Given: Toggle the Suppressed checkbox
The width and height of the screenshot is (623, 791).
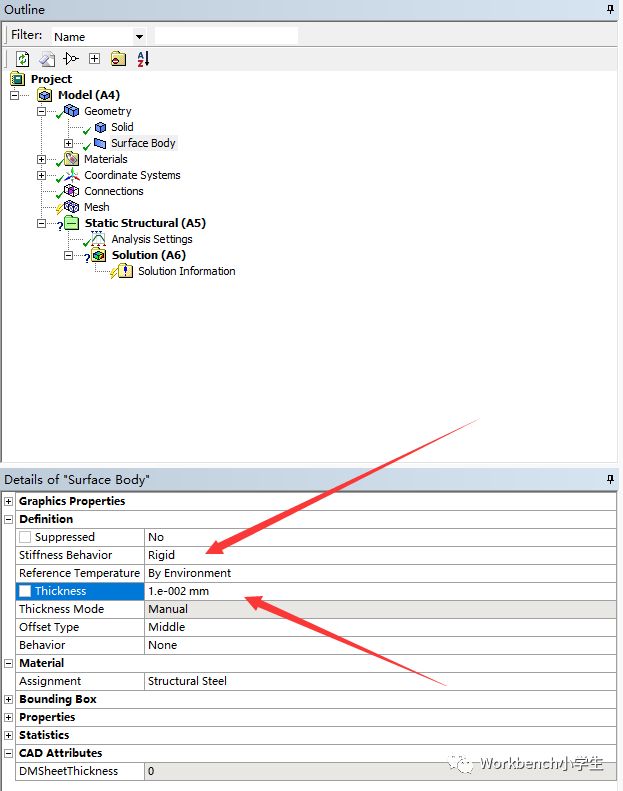Looking at the screenshot, I should 26,537.
